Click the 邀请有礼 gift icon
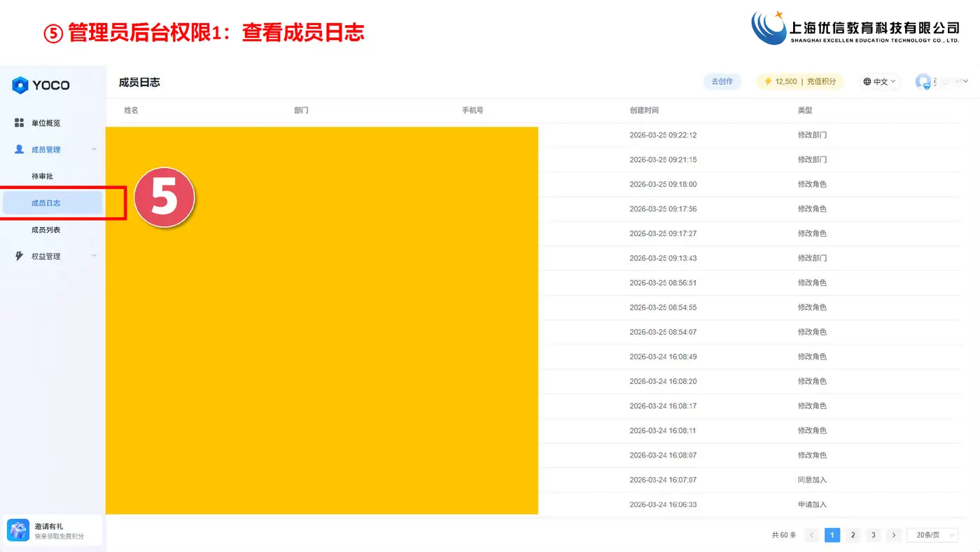Image resolution: width=980 pixels, height=552 pixels. (18, 530)
